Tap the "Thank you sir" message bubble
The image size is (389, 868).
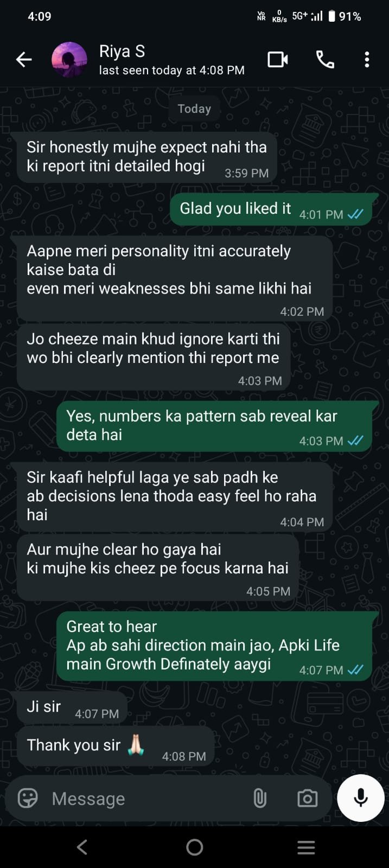tap(116, 746)
